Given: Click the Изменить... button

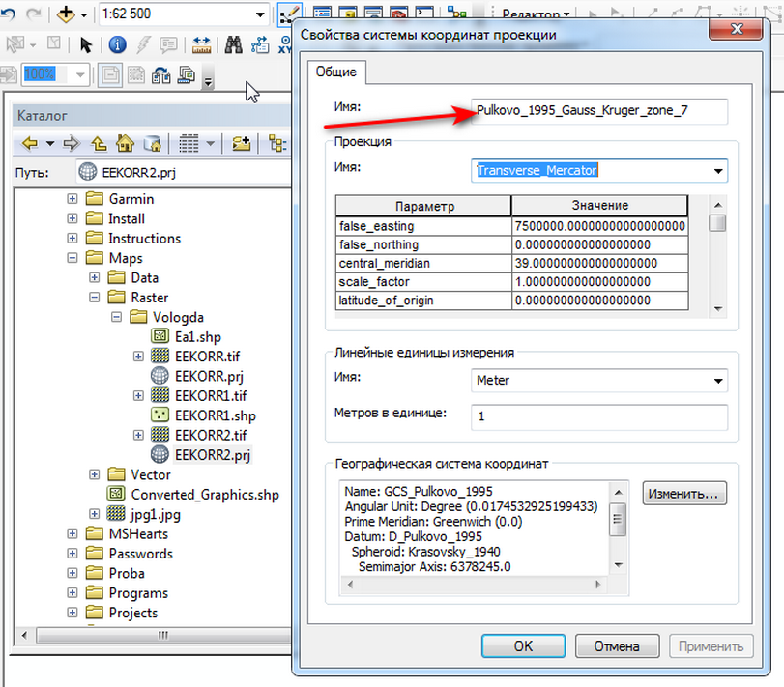Looking at the screenshot, I should [684, 494].
